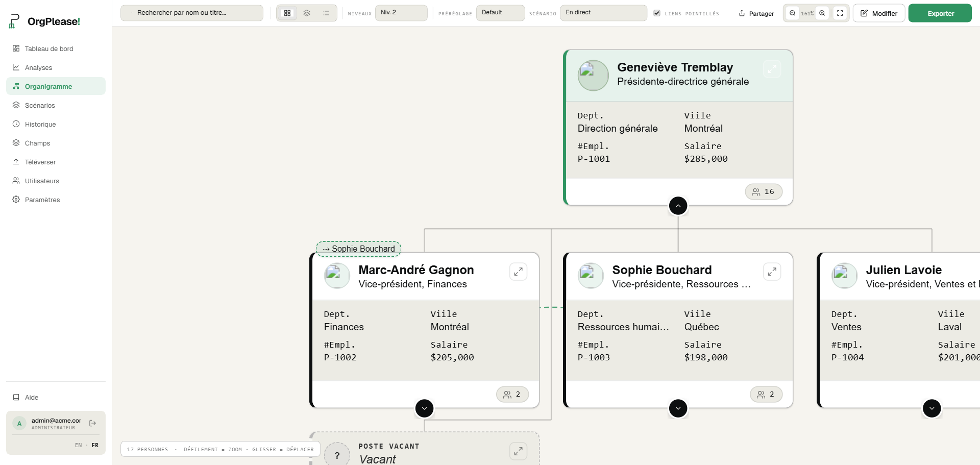980x465 pixels.
Task: Click the 17 personnes status text
Action: 148,450
